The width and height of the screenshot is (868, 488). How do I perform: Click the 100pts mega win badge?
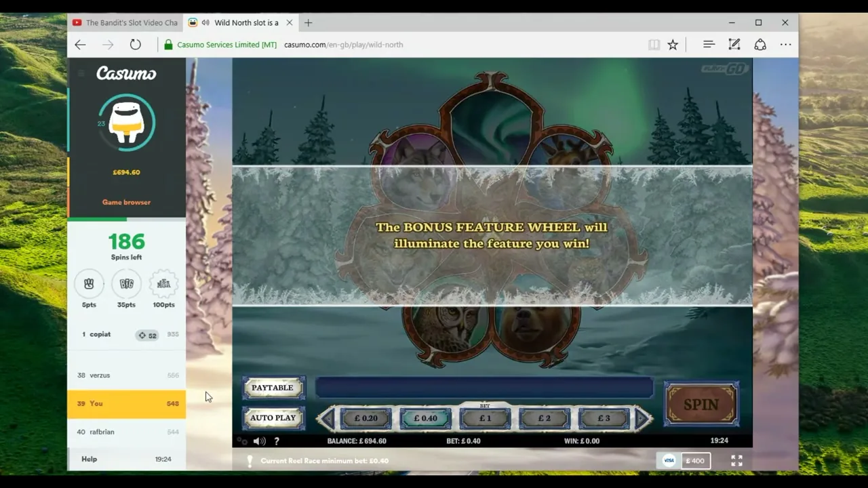click(x=163, y=284)
